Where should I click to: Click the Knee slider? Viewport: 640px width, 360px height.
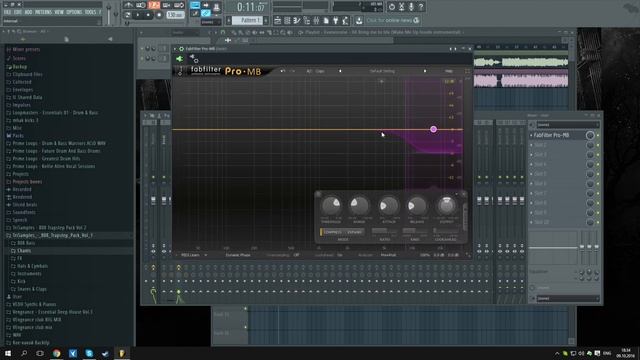(415, 231)
